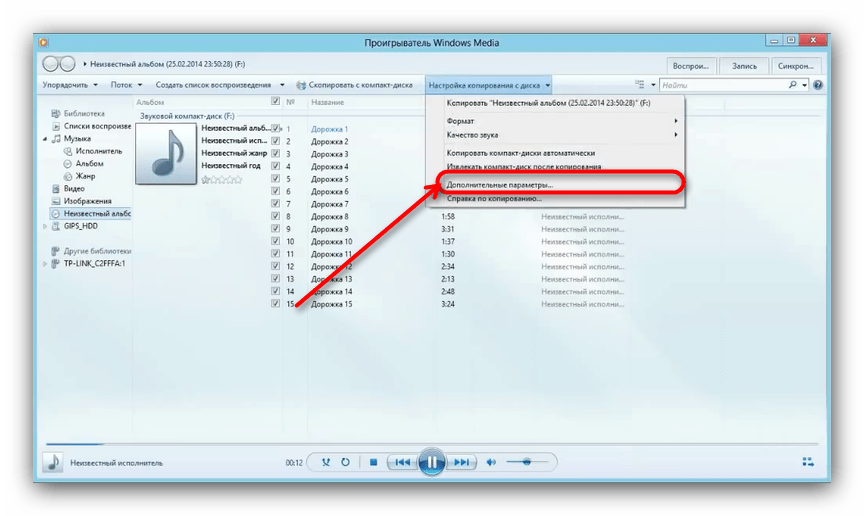This screenshot has width=864, height=516.
Task: Open search options dropdown arrow
Action: click(804, 85)
